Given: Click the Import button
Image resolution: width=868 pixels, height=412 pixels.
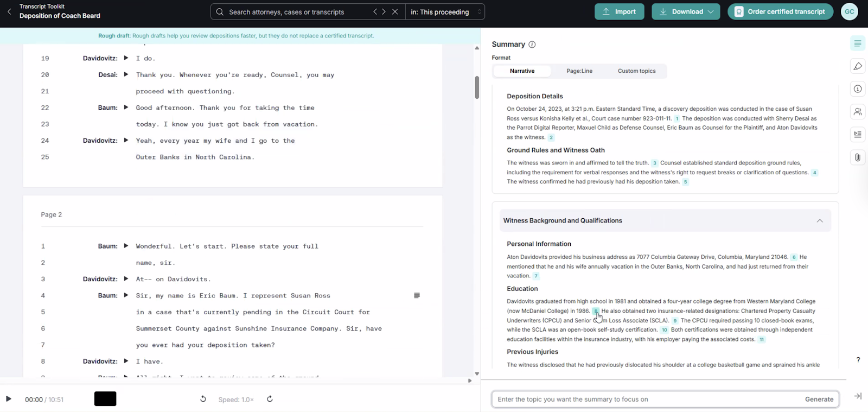Looking at the screenshot, I should [619, 11].
